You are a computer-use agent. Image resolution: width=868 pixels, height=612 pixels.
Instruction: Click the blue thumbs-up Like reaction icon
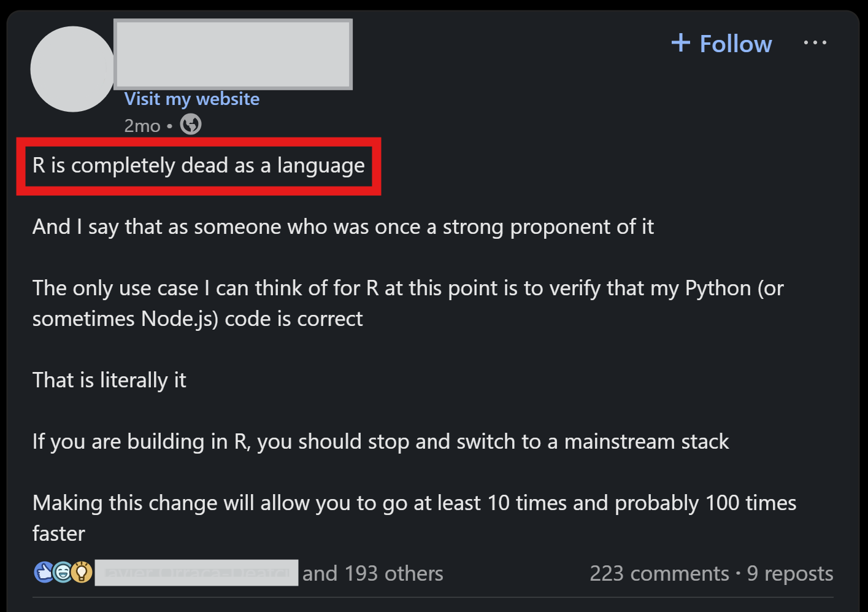(44, 572)
